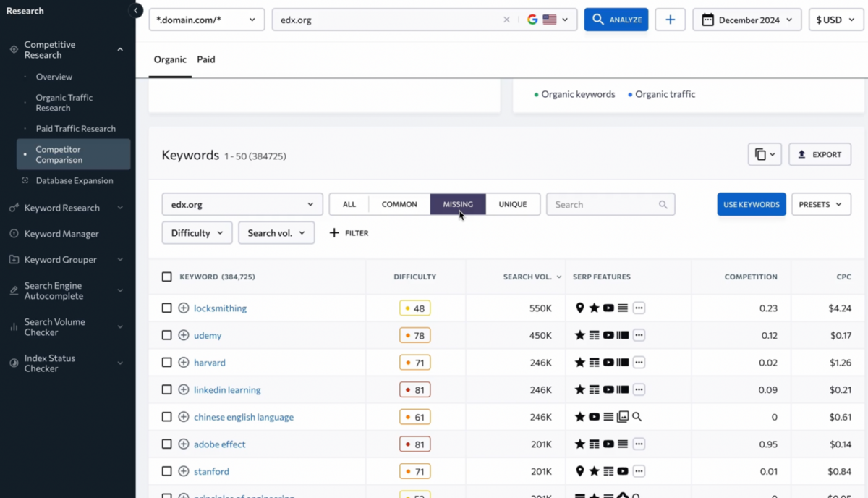868x498 pixels.
Task: Add stanford via its plus icon
Action: [x=184, y=471]
